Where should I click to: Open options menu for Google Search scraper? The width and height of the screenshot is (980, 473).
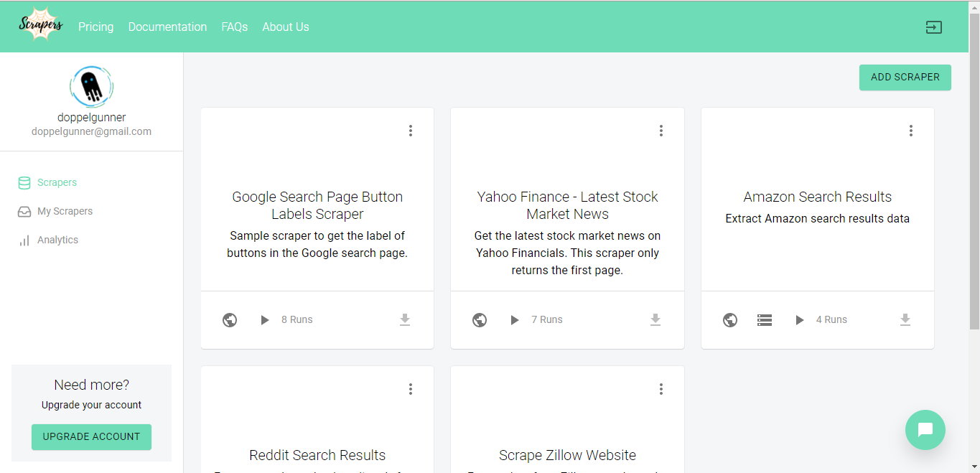[411, 131]
